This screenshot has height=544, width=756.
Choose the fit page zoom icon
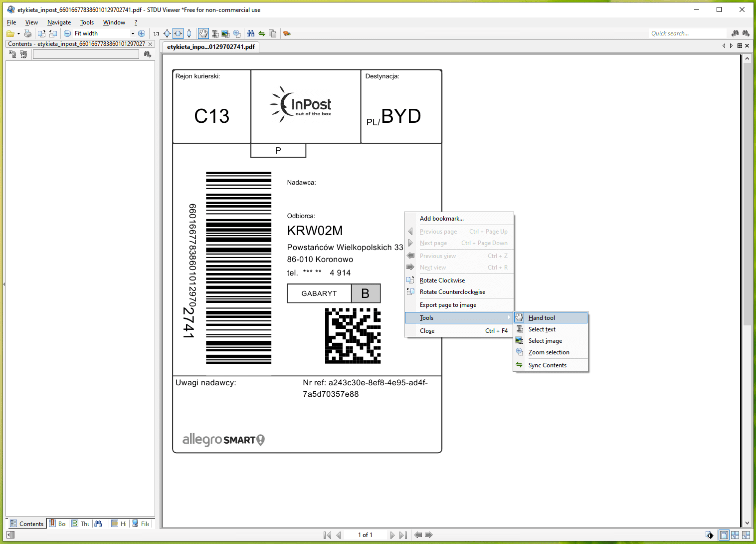coord(167,33)
